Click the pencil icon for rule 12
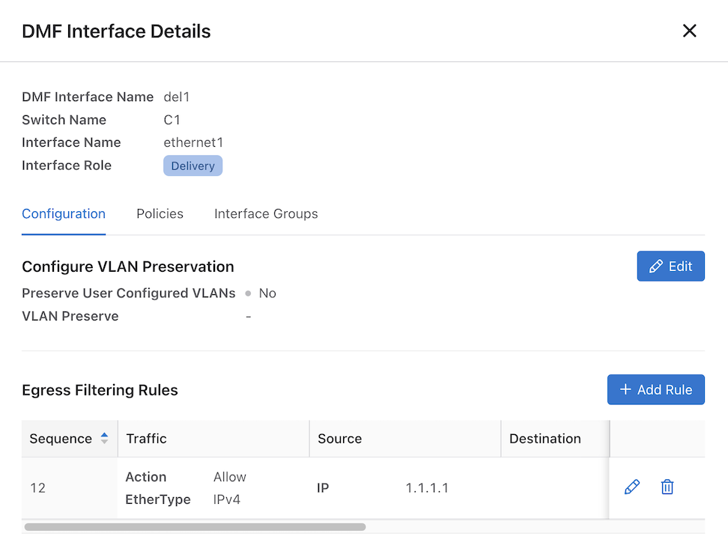Screen dimensions: 728x560 [632, 487]
